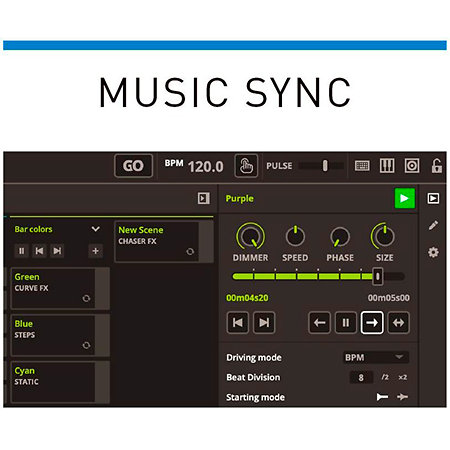Click the elapsed time 00m04s20
450x450 pixels.
click(247, 298)
